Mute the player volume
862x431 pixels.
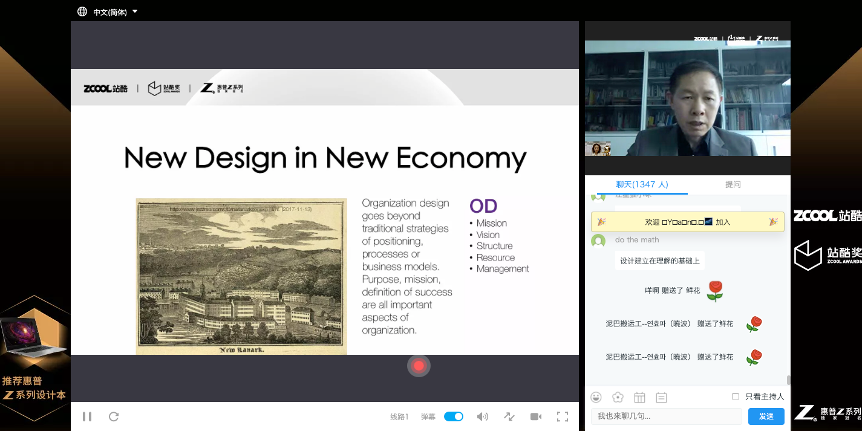coord(482,416)
